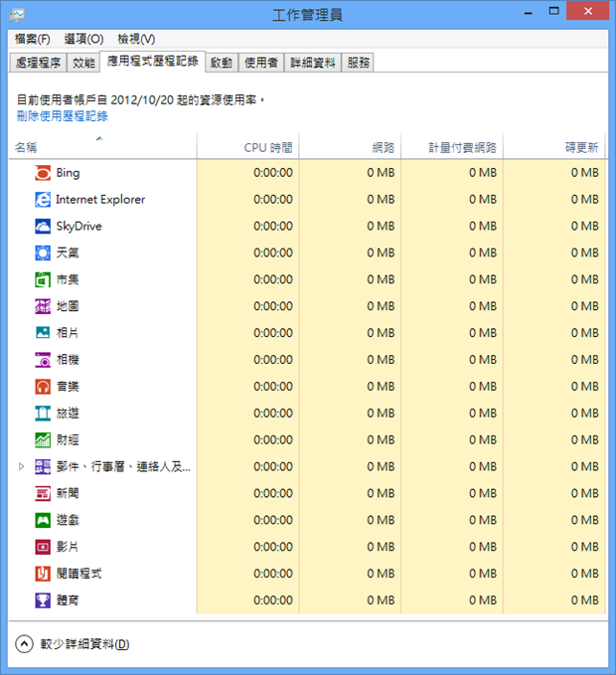
Task: Click the 遊戲 games controller icon
Action: [x=43, y=520]
